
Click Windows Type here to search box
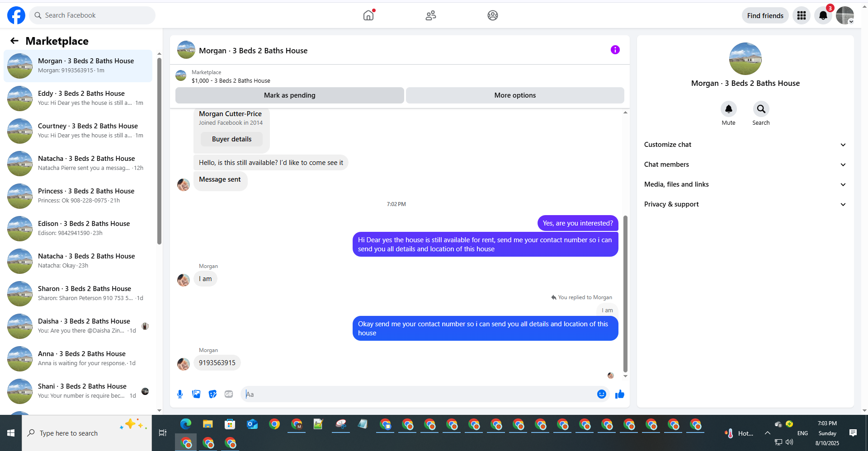coord(87,433)
